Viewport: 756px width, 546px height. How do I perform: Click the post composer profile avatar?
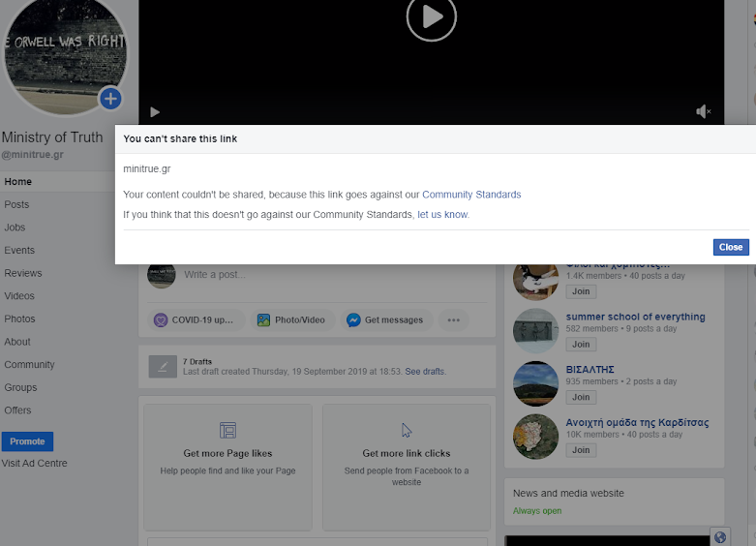(161, 276)
